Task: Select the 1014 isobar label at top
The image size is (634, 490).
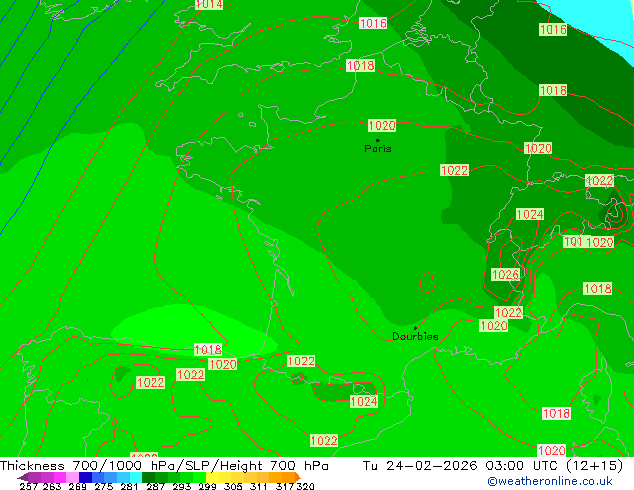Action: 209,4
